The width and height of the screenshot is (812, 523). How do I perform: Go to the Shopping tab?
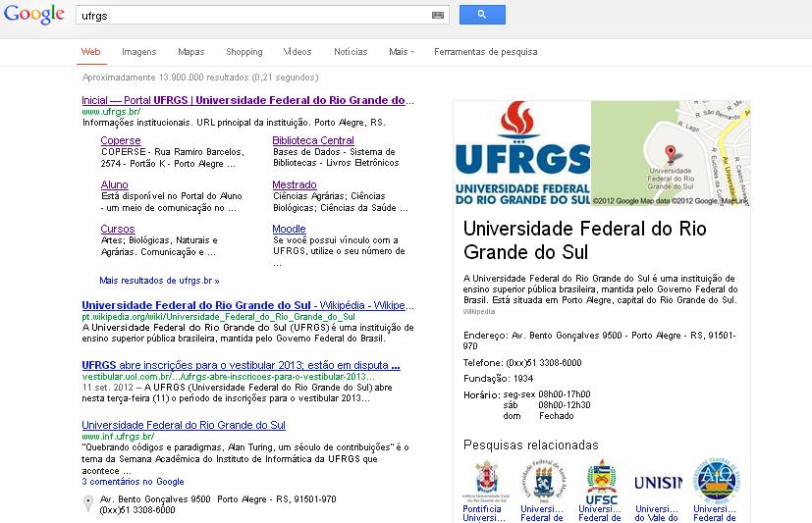pos(244,52)
